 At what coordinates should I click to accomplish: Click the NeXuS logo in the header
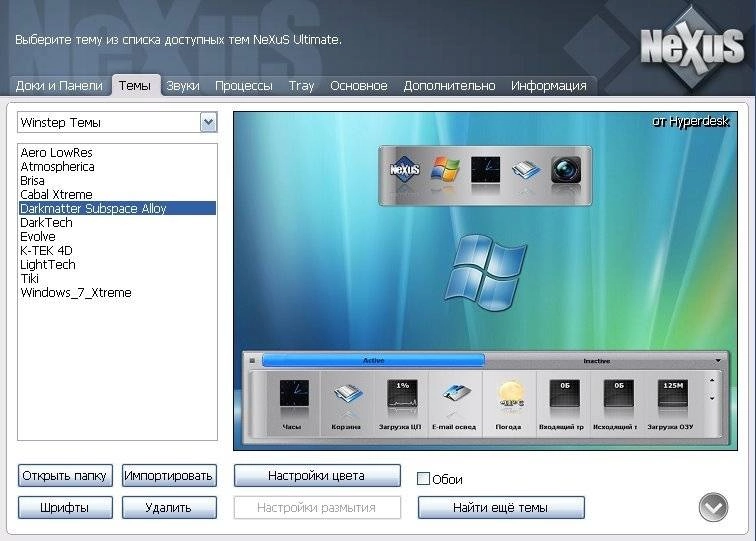click(692, 47)
